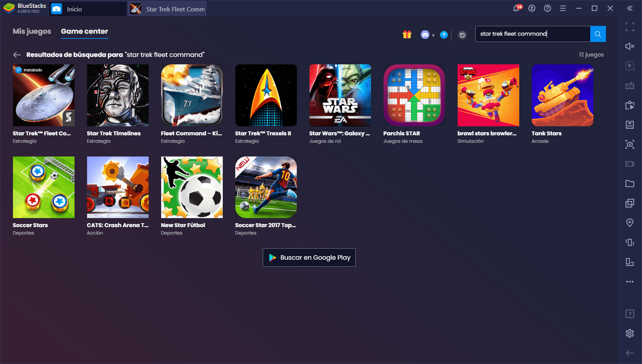Collapse the sidebar with double chevron
The width and height of the screenshot is (642, 364).
coord(630,8)
